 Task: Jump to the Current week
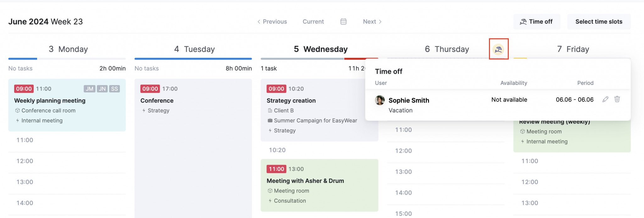point(313,21)
